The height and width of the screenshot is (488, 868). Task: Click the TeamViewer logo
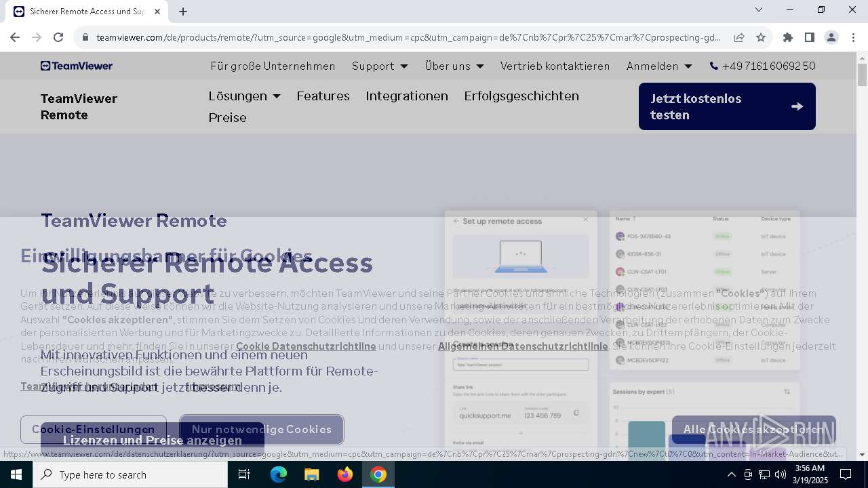pyautogui.click(x=77, y=66)
